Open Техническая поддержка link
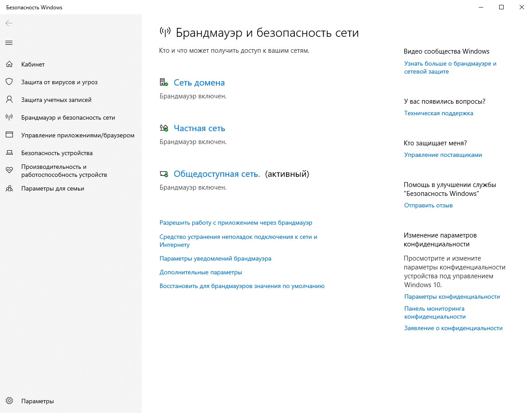Image resolution: width=532 pixels, height=413 pixels. click(438, 113)
